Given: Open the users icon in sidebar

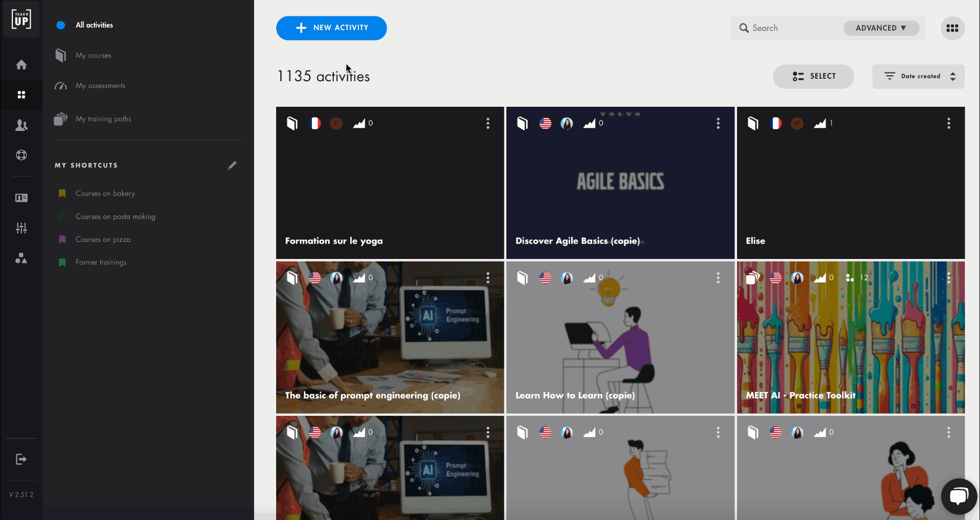Looking at the screenshot, I should click(x=21, y=125).
